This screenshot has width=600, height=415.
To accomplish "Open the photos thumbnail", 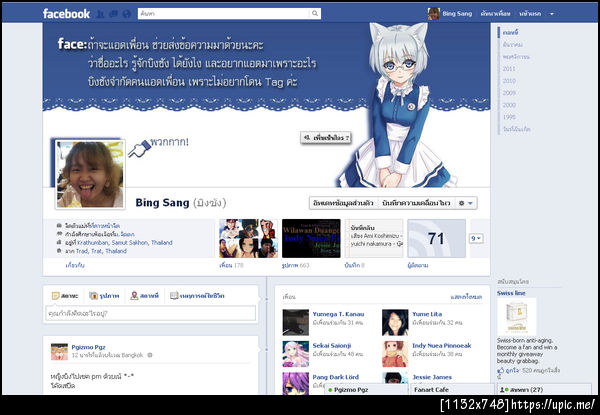I will (x=311, y=238).
